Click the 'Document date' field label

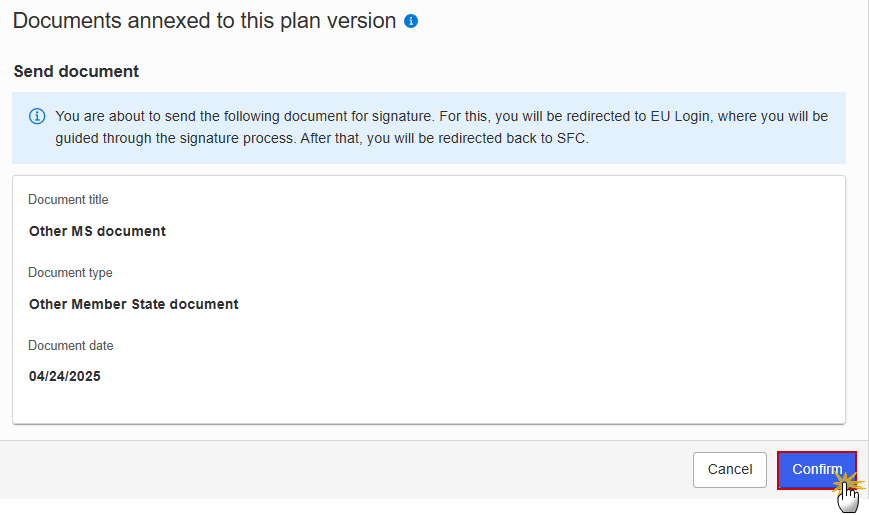tap(71, 345)
